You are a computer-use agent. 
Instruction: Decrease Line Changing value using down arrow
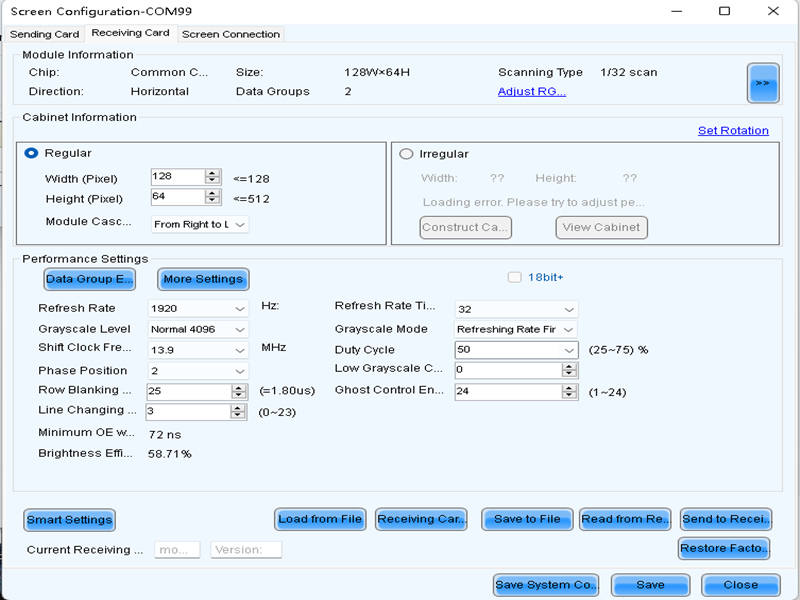[238, 416]
